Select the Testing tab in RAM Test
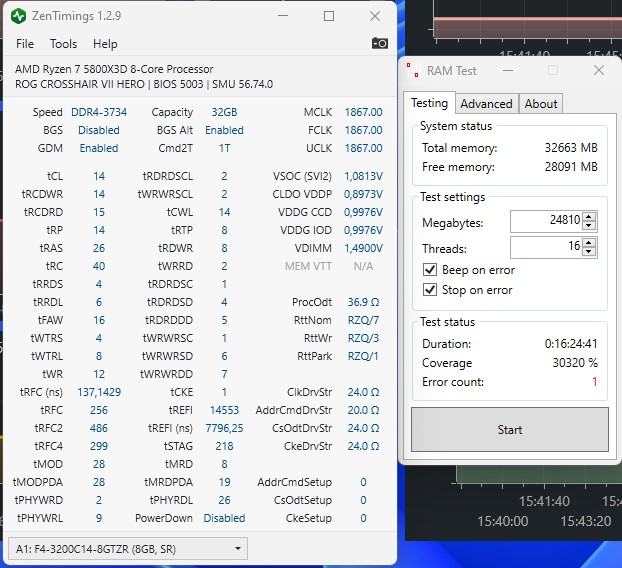 coord(429,103)
